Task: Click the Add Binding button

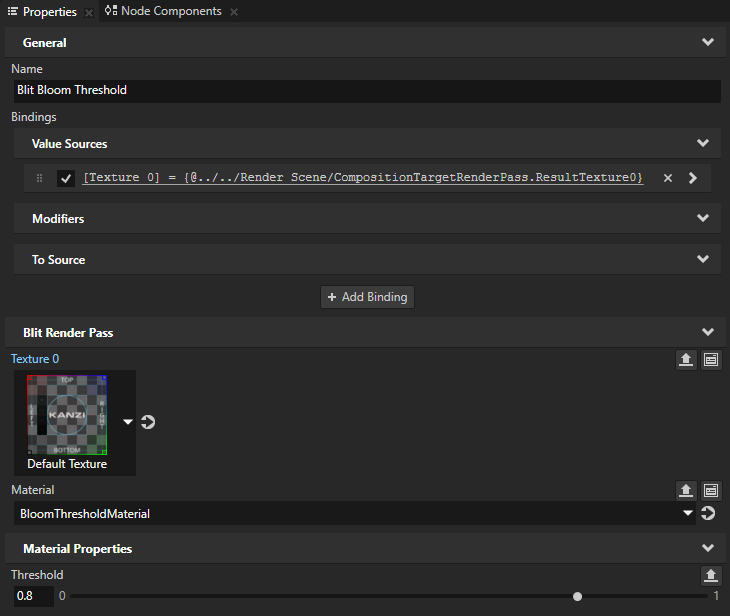Action: [367, 297]
